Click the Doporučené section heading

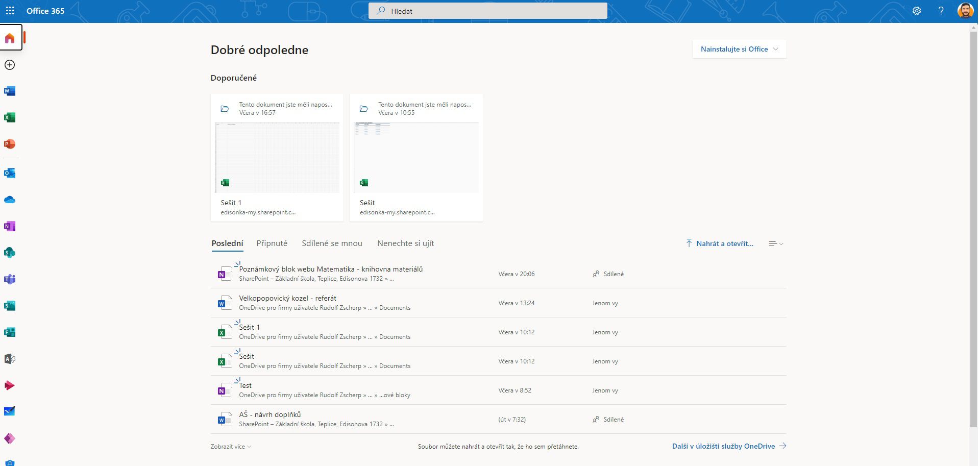233,78
